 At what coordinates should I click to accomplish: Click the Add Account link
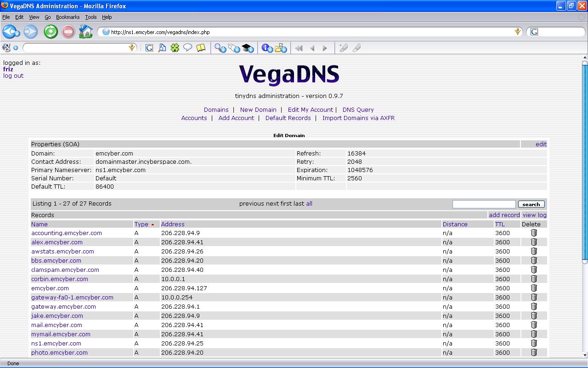(x=236, y=118)
